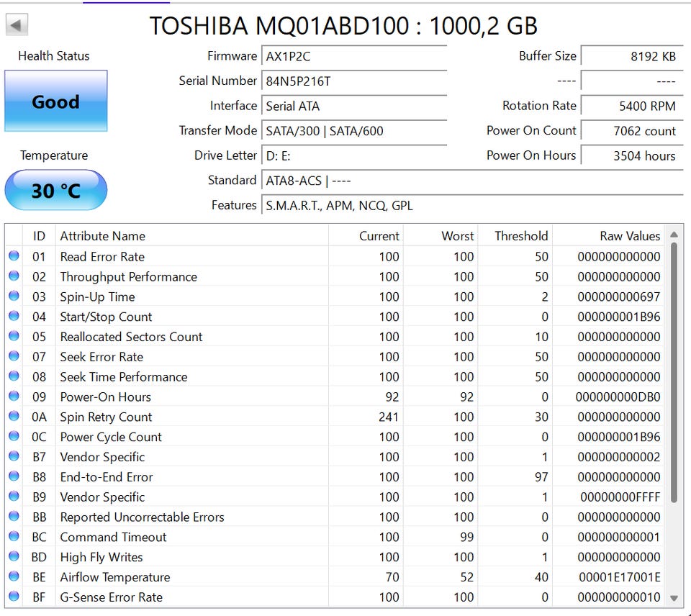This screenshot has height=616, width=691.
Task: Click the Power On Hours value box
Action: pos(631,155)
